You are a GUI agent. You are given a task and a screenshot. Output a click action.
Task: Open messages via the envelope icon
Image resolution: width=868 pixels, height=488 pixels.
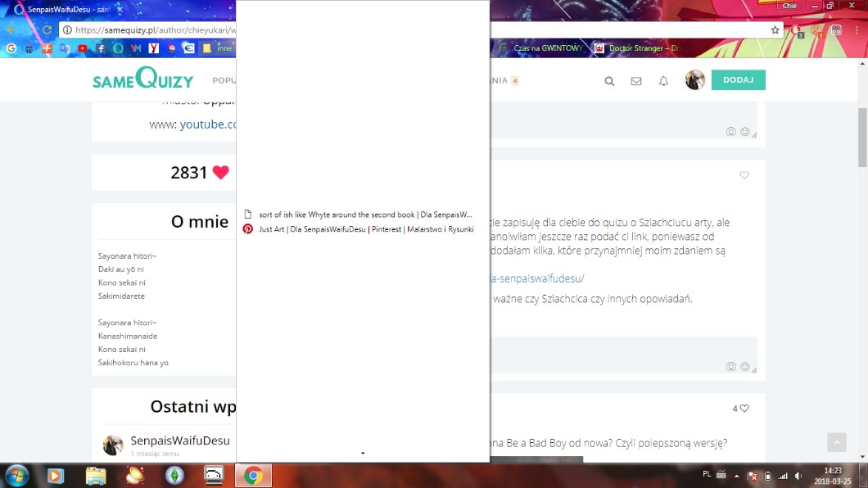635,81
